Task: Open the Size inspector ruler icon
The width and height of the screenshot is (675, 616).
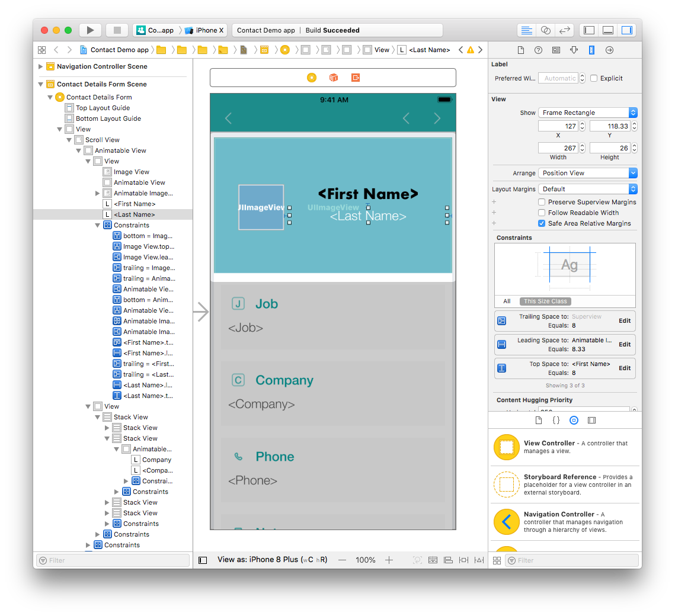Action: (591, 50)
